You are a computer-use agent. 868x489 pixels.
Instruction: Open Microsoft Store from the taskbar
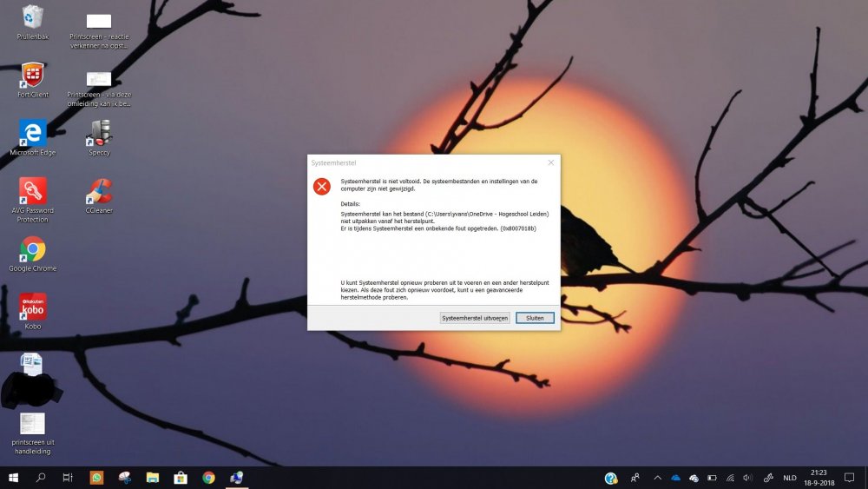[x=181, y=478]
